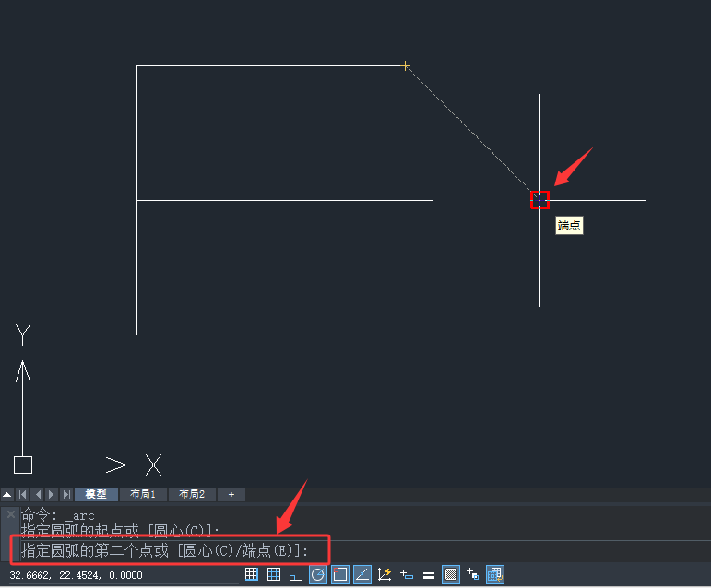711x588 pixels.
Task: Go to the previous layout tab
Action: click(38, 494)
